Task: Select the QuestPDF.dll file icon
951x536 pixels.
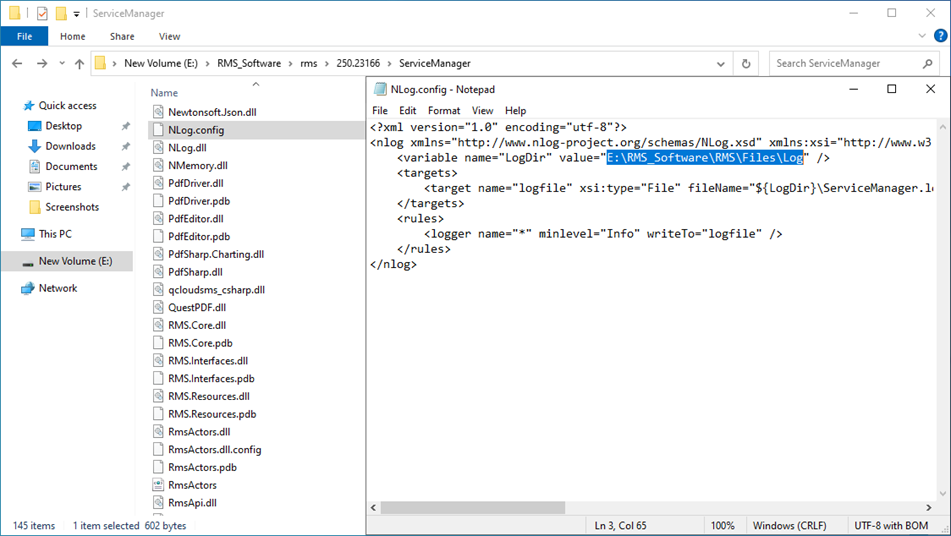Action: (x=158, y=307)
